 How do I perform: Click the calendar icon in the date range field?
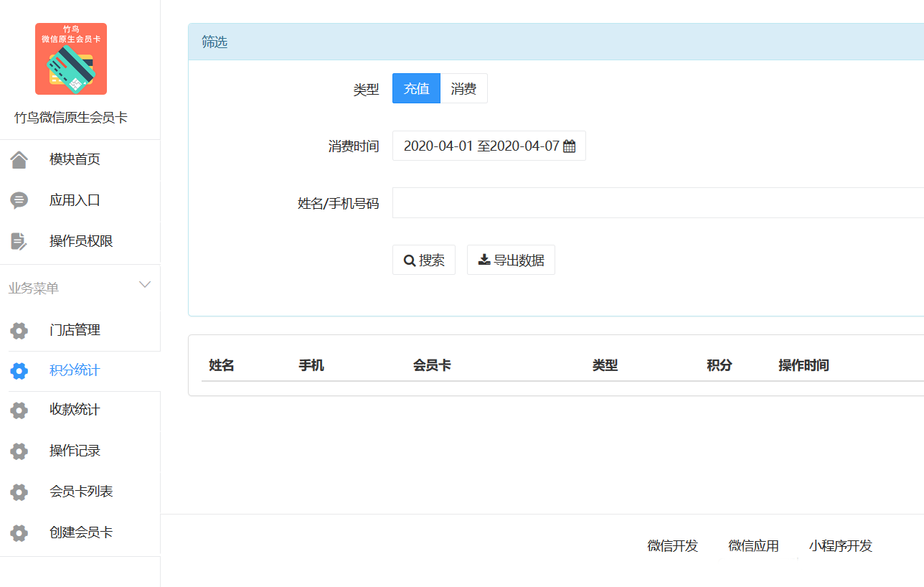coord(569,146)
